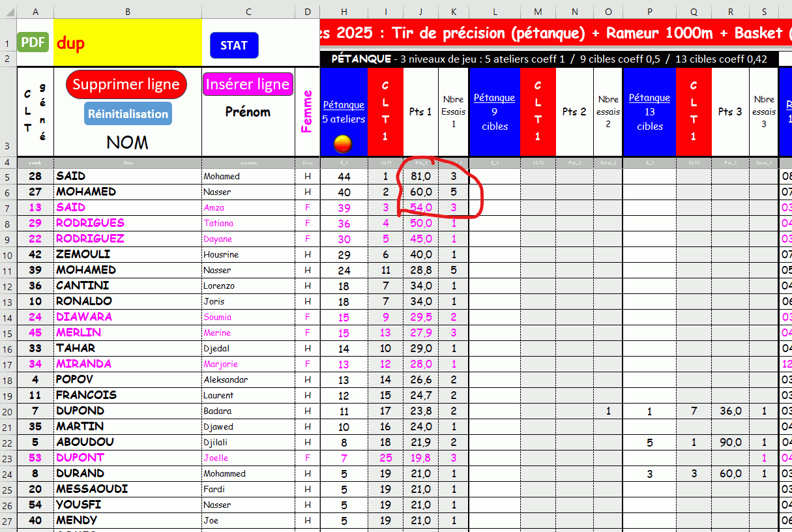This screenshot has height=532, width=792.
Task: Select the ZEMOULI name cell
Action: [128, 254]
